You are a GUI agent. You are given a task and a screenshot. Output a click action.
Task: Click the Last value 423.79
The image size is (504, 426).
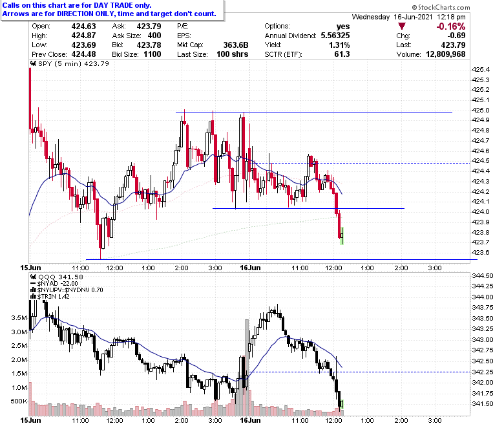tap(453, 45)
